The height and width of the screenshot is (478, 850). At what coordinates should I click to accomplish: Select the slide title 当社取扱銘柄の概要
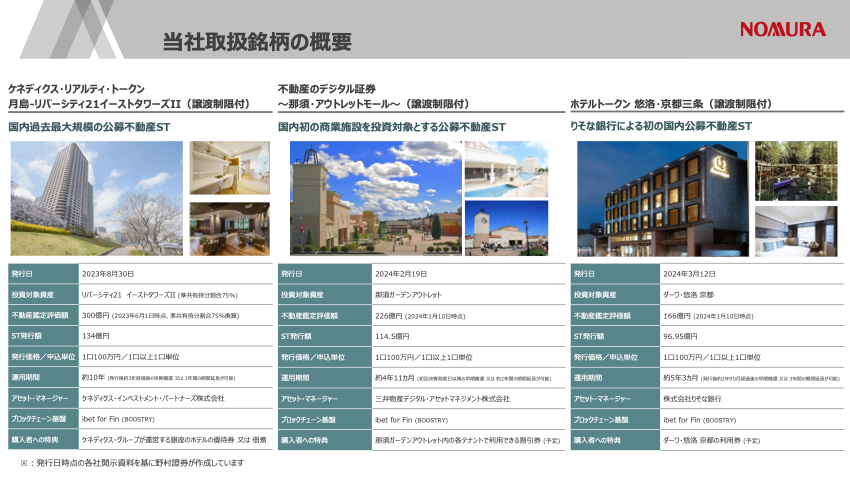(x=257, y=42)
